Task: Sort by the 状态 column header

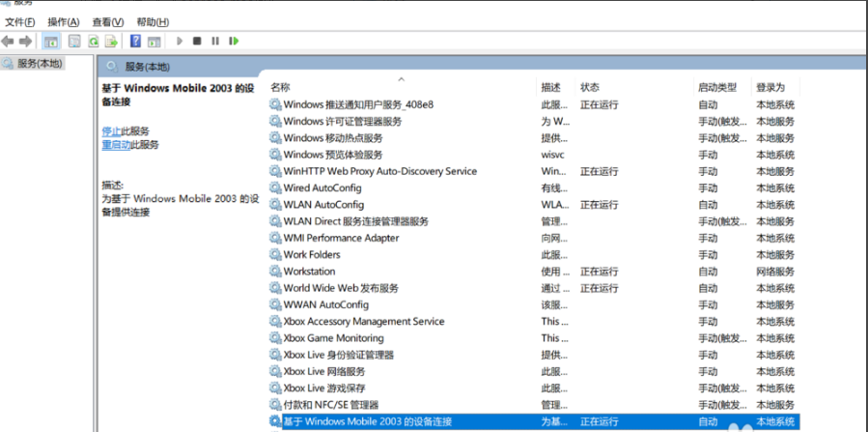Action: (x=590, y=88)
